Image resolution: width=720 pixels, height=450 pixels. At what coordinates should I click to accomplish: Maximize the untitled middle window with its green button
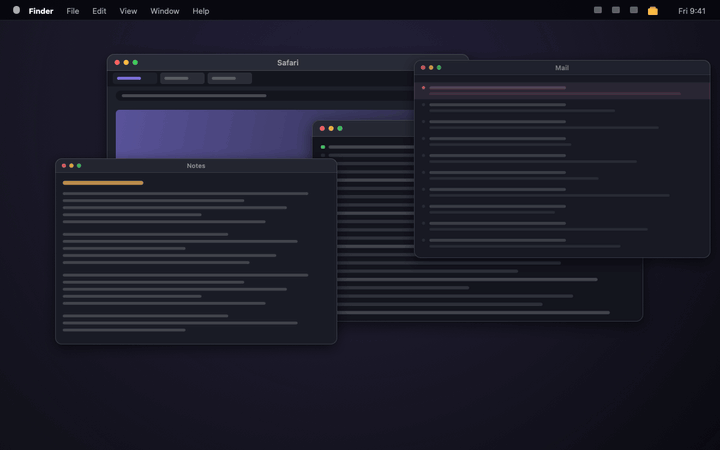pos(340,129)
